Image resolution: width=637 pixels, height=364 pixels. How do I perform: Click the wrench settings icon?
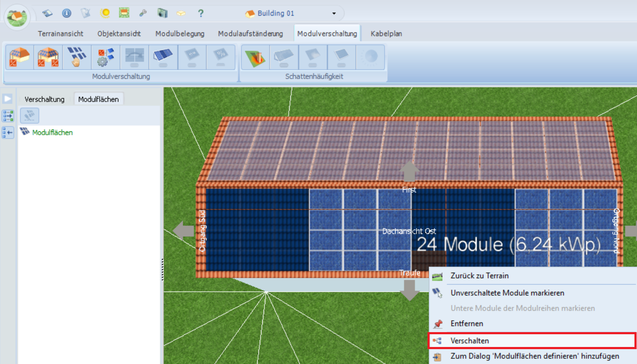[x=143, y=13]
